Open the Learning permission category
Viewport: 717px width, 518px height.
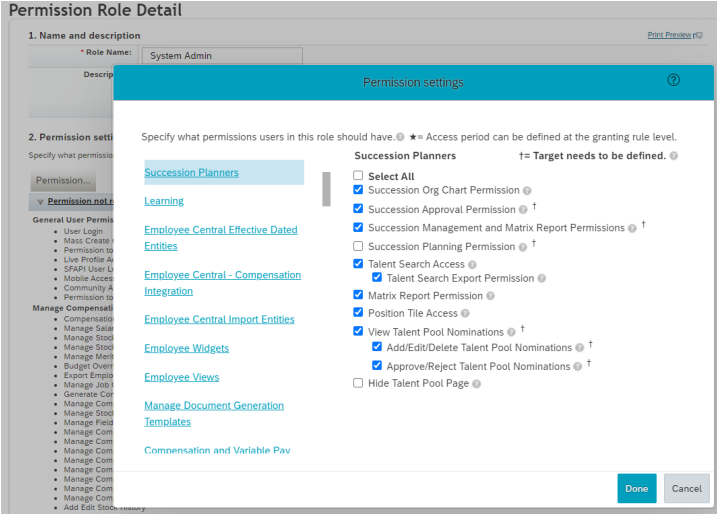tap(164, 201)
